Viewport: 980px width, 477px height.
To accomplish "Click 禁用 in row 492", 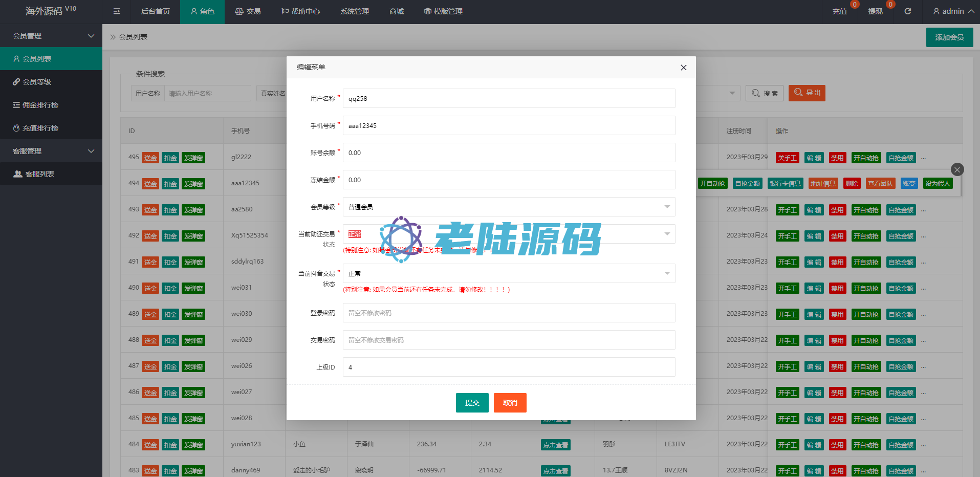I will 837,236.
